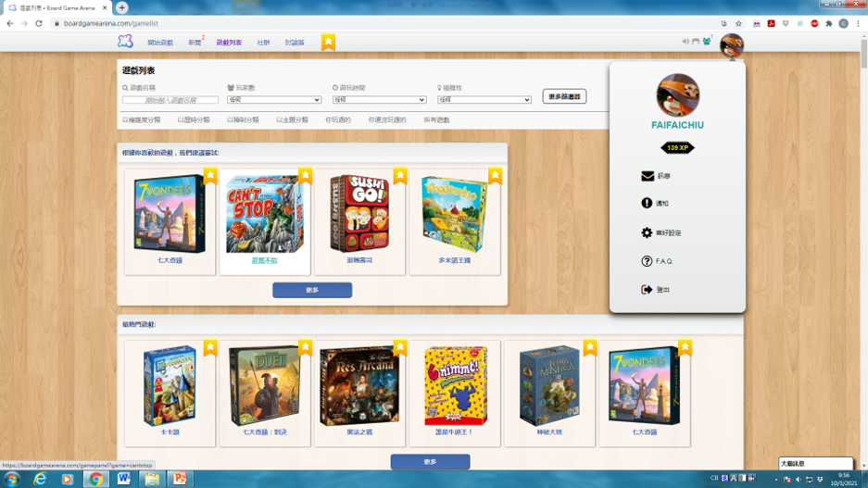868x488 pixels.
Task: Open preferences with the gear icon
Action: click(647, 232)
